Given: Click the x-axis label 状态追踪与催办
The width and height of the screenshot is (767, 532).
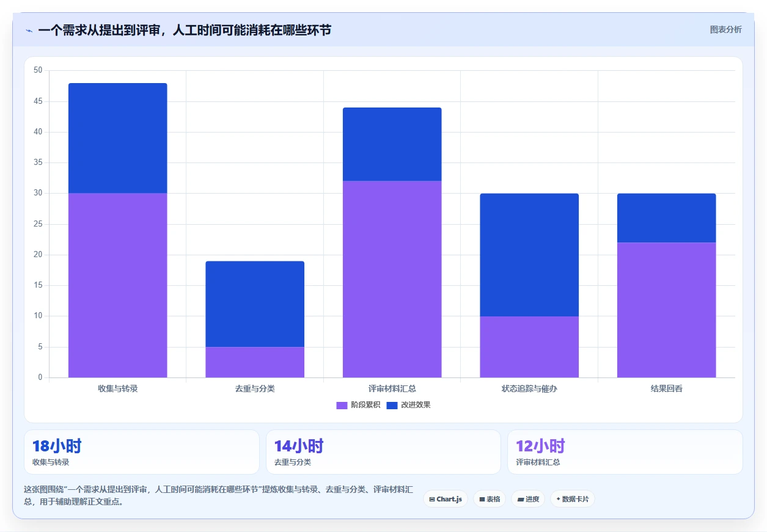Looking at the screenshot, I should click(x=529, y=388).
